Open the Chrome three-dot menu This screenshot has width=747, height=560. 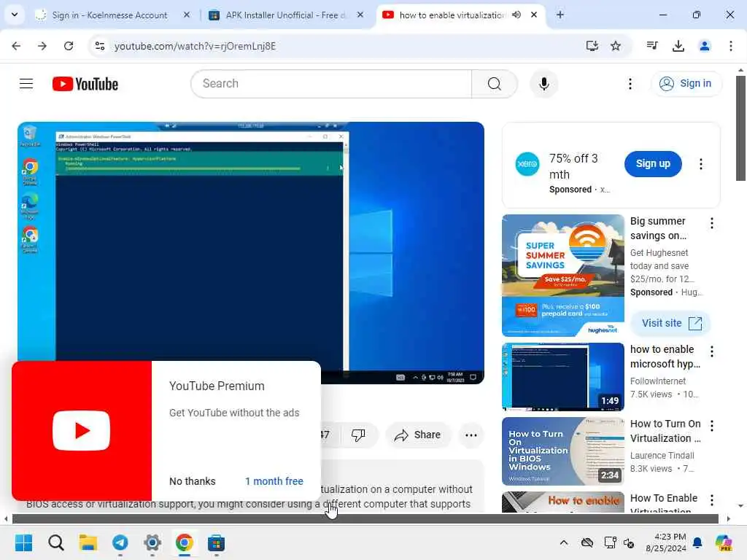click(730, 46)
